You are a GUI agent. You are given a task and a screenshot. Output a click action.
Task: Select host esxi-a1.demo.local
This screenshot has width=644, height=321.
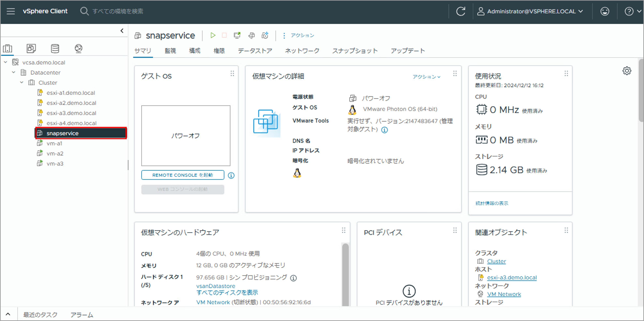coord(71,93)
